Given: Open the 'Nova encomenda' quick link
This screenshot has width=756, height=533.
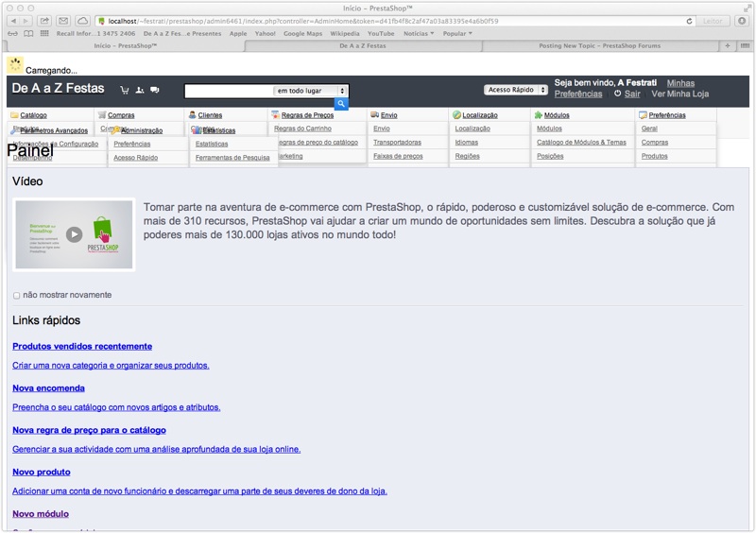Looking at the screenshot, I should (x=48, y=388).
